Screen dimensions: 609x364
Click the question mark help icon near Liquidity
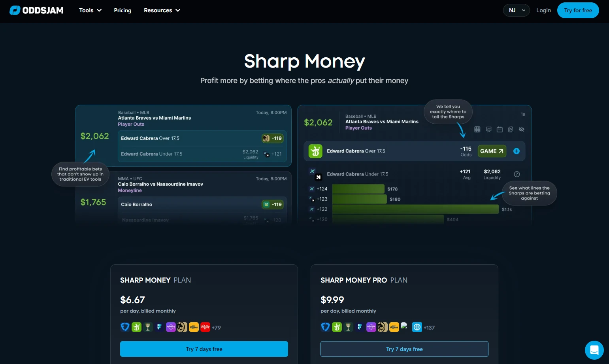(x=517, y=174)
